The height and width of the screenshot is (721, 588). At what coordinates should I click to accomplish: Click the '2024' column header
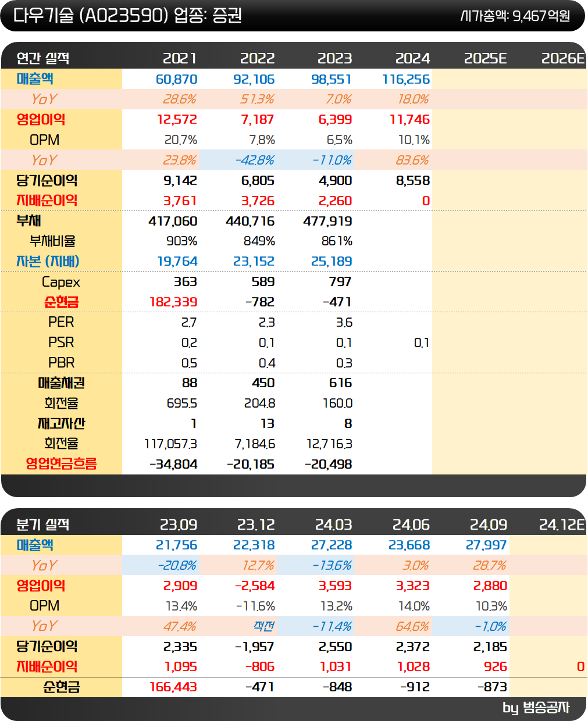click(412, 58)
